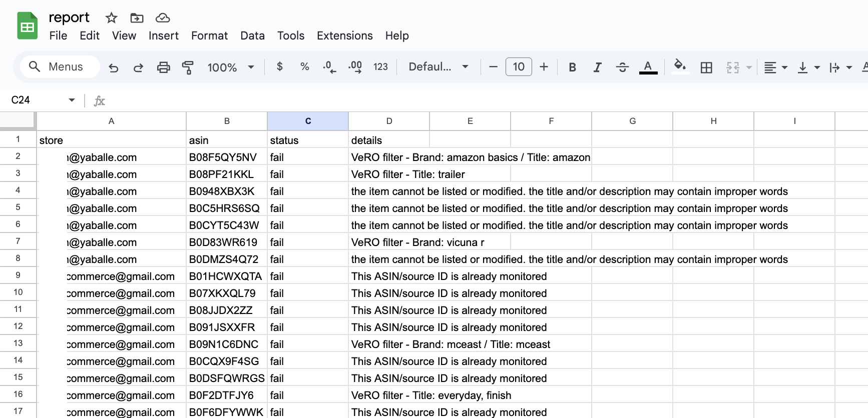
Task: Format as currency
Action: pos(280,66)
